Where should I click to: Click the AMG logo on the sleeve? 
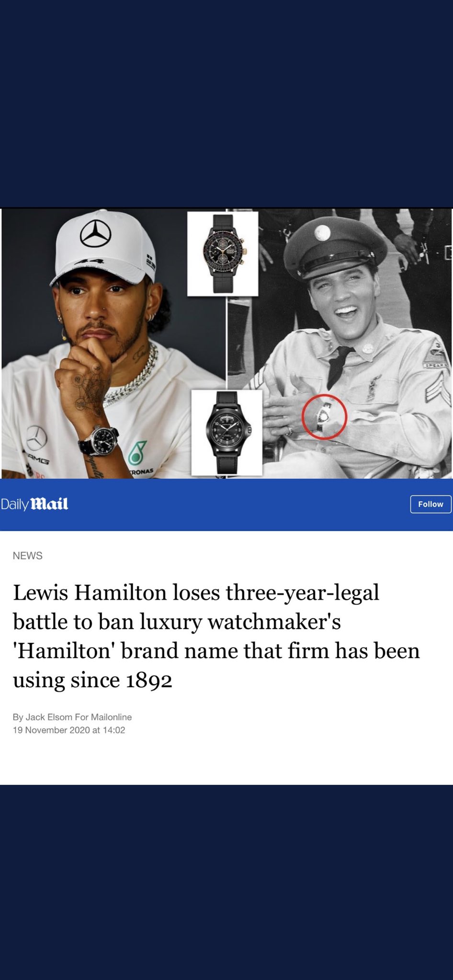click(x=37, y=460)
